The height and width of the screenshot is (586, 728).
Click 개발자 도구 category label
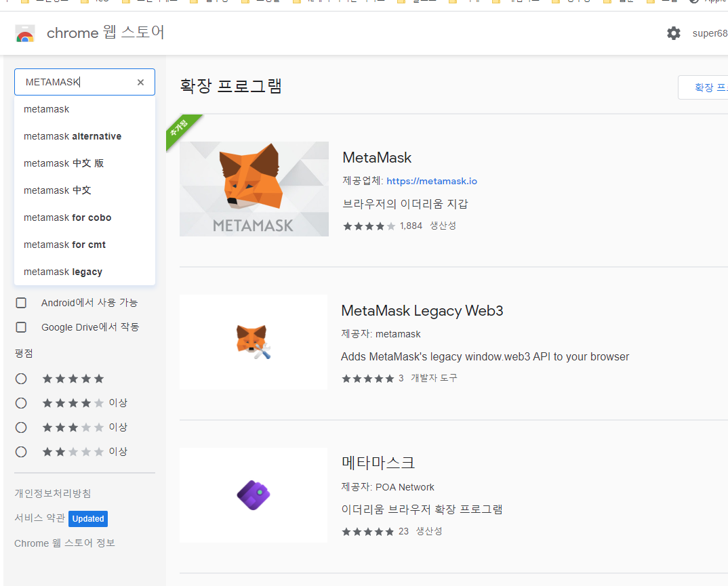point(434,378)
